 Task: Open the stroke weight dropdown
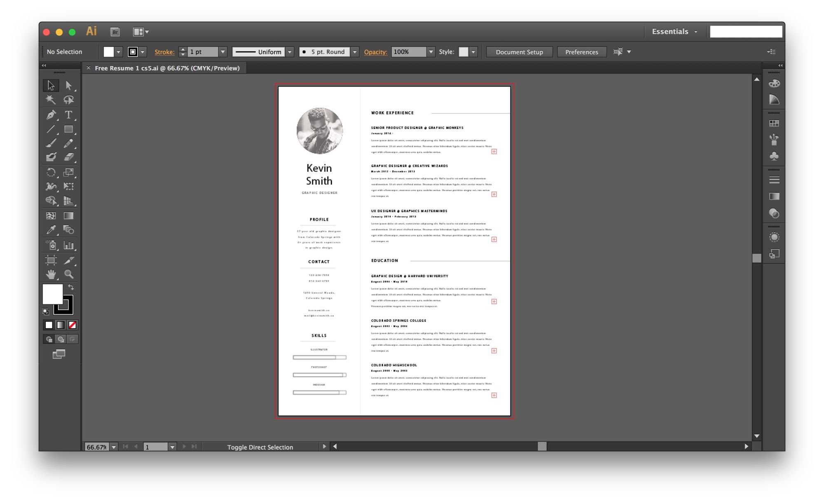click(222, 52)
